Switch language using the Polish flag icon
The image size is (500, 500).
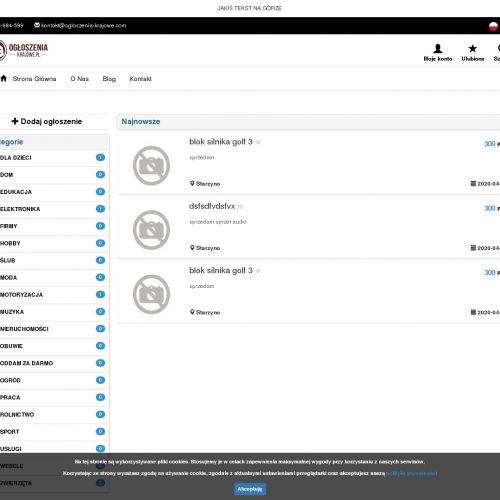(493, 26)
